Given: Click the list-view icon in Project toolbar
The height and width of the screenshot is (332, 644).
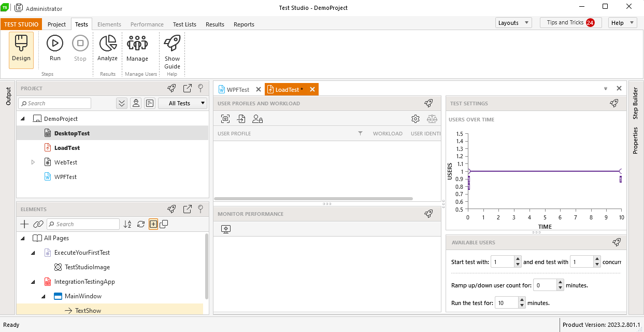Looking at the screenshot, I should point(150,103).
